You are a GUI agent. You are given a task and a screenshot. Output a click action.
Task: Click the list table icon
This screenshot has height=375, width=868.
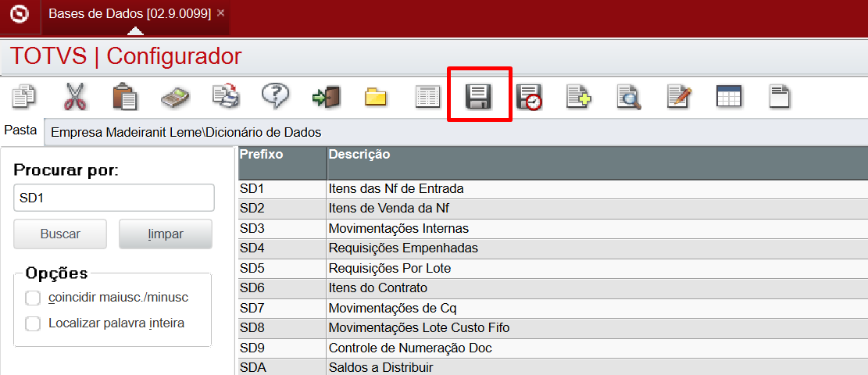[428, 97]
